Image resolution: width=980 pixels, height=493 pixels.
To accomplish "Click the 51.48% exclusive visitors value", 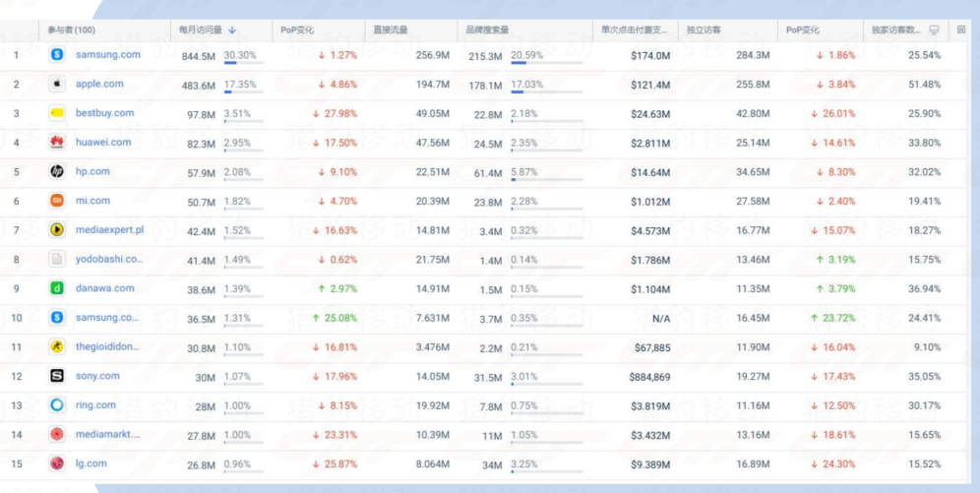I will coord(924,85).
